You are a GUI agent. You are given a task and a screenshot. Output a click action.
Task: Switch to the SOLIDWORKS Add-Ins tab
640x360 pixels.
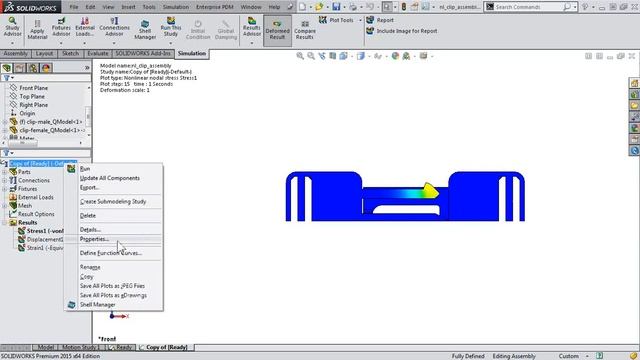(143, 53)
